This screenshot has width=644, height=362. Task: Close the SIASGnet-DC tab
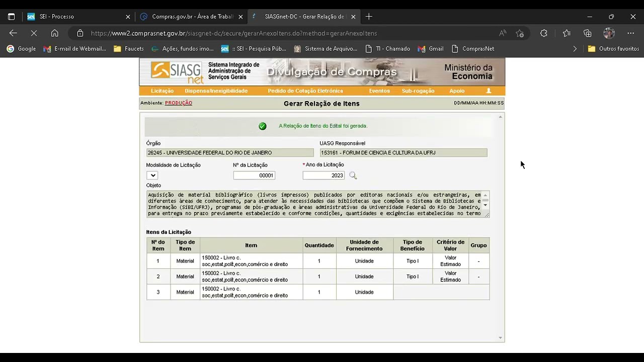[353, 17]
